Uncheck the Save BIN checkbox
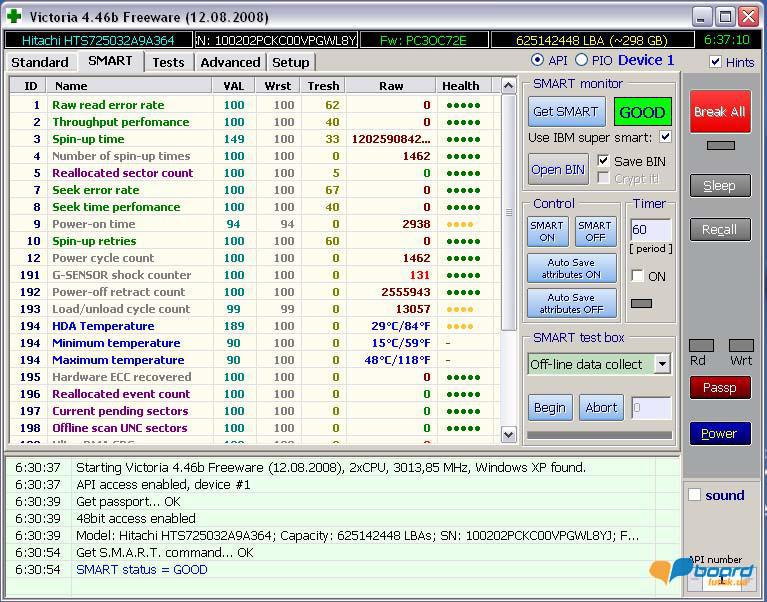The height and width of the screenshot is (602, 767). [x=604, y=161]
